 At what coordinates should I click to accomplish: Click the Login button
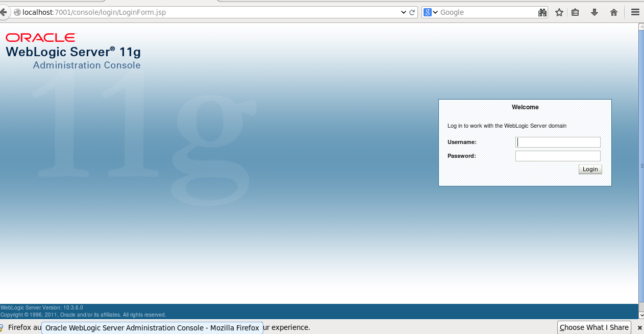[590, 169]
